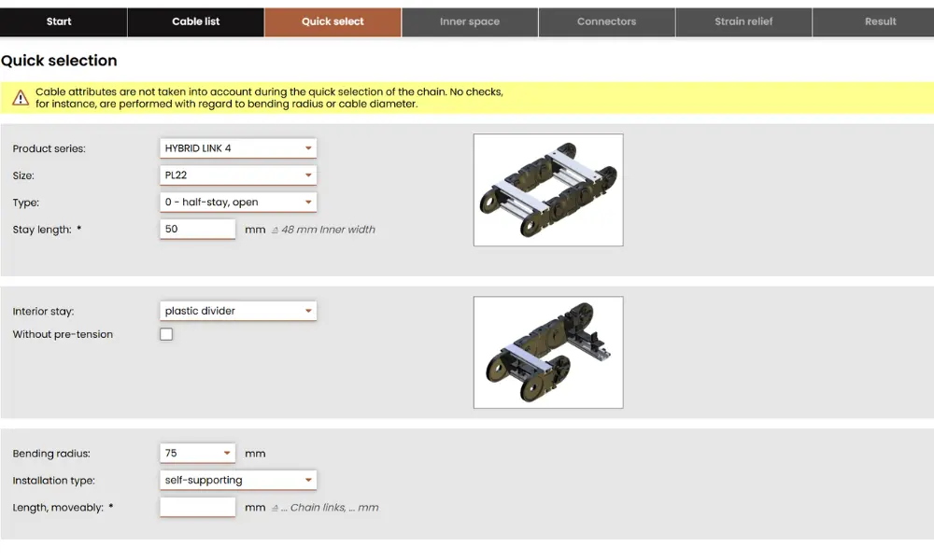Click the Stay length input field
Screen dimensions: 934x560
pyautogui.click(x=198, y=229)
